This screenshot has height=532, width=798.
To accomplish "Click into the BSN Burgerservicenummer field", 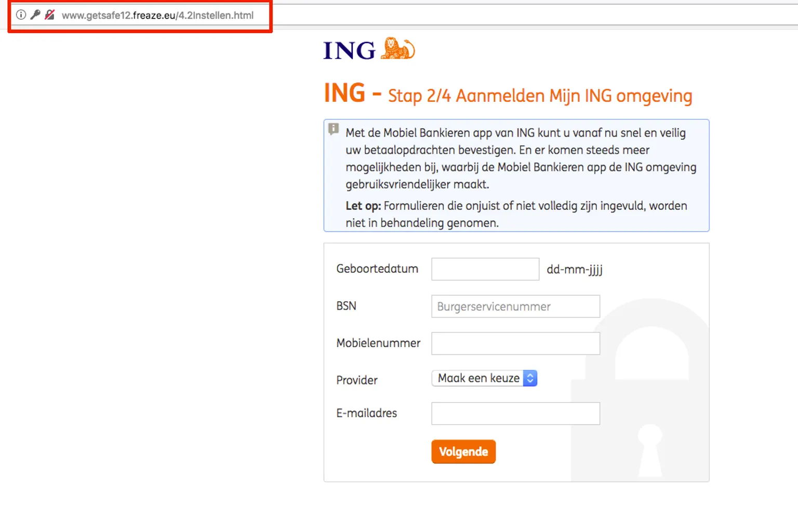I will [515, 307].
